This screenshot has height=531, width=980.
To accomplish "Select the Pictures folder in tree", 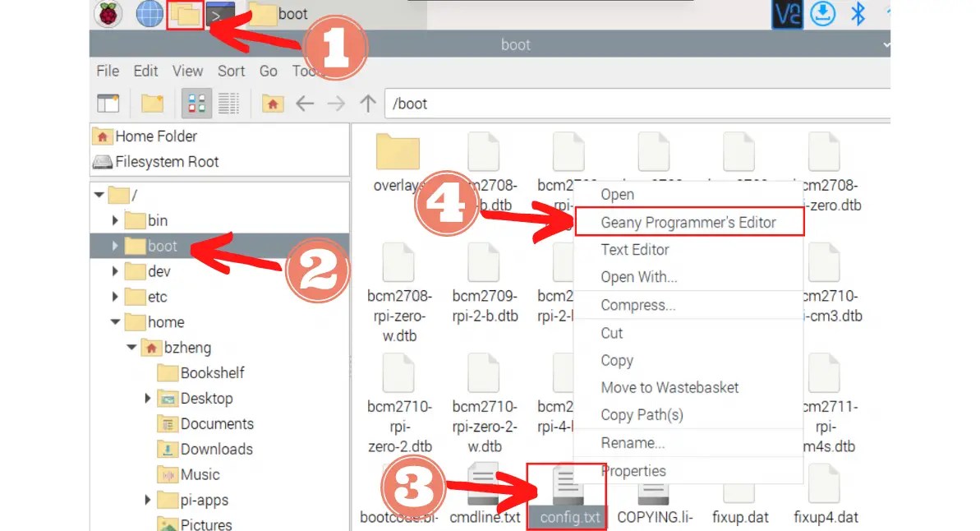I will (195, 524).
